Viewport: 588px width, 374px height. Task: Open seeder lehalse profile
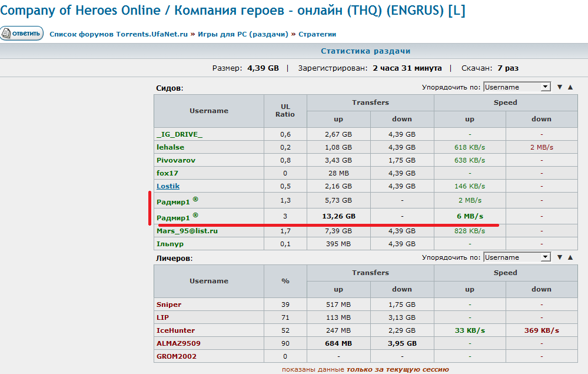click(x=170, y=147)
